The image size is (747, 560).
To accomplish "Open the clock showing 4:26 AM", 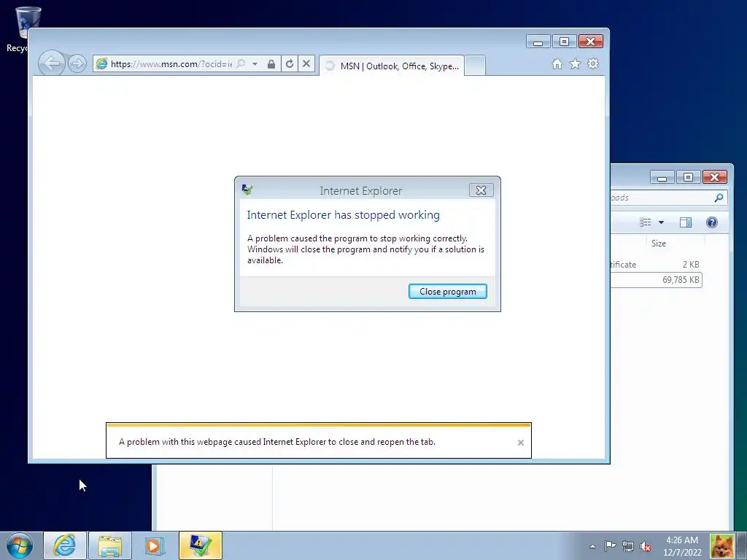I will [682, 546].
